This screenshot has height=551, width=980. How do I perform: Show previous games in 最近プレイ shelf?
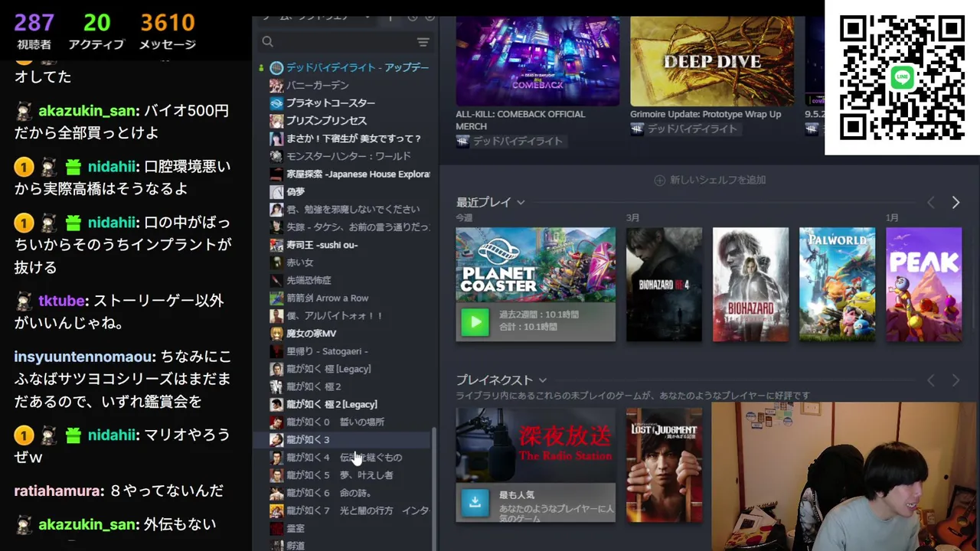pos(931,202)
